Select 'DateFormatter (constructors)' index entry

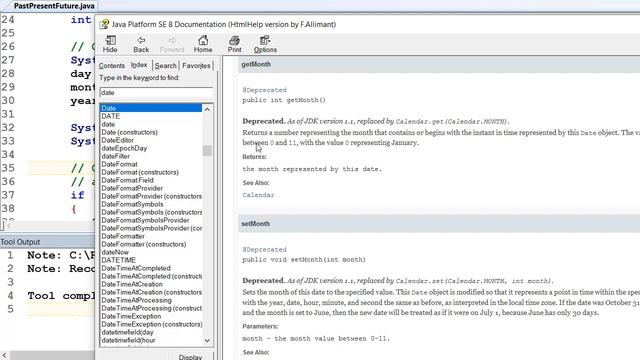[x=144, y=244]
